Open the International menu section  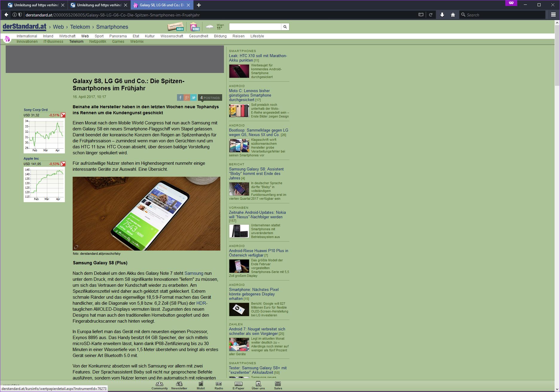coord(27,36)
